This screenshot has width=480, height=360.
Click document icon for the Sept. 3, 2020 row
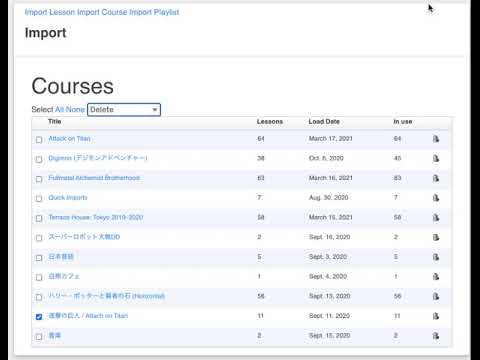pos(436,257)
